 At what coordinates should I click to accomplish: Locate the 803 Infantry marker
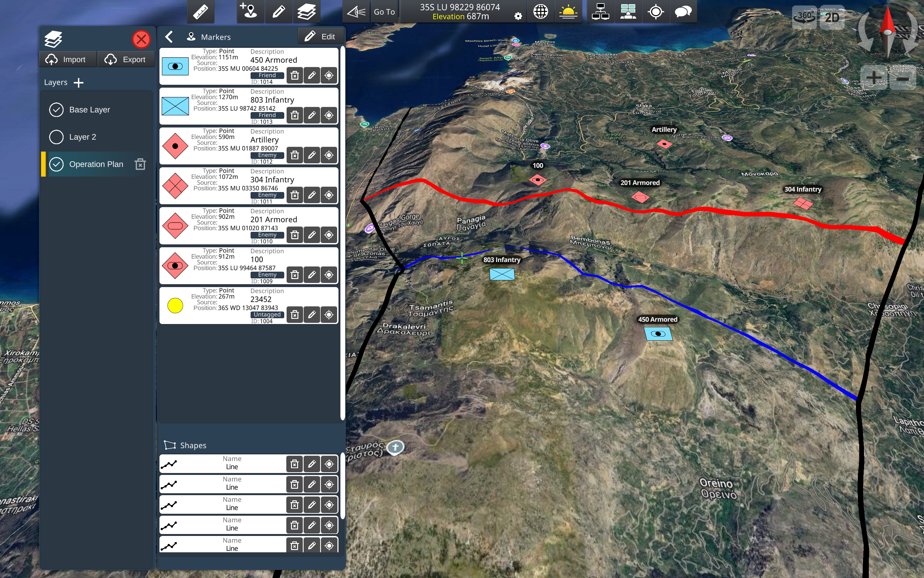(329, 116)
